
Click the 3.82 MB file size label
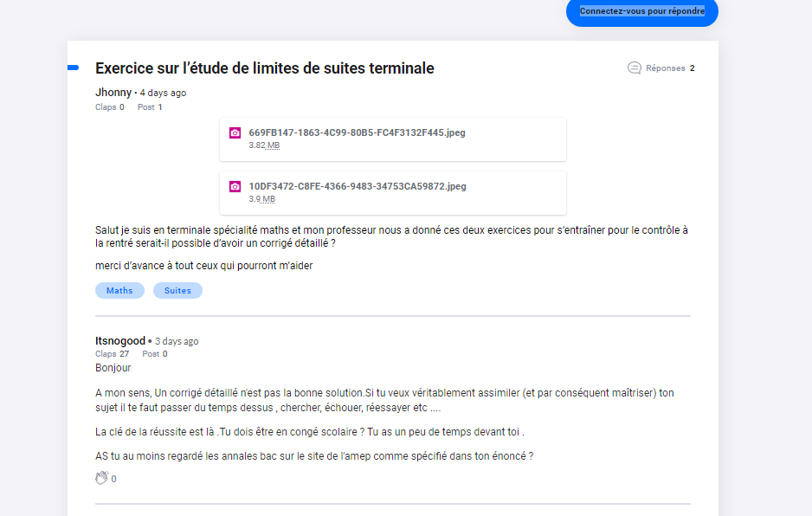[264, 145]
